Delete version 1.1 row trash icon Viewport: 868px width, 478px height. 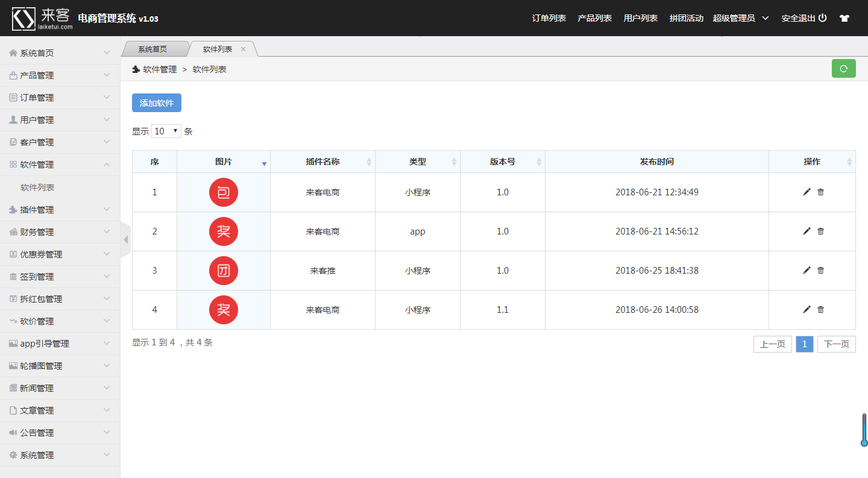pyautogui.click(x=820, y=309)
